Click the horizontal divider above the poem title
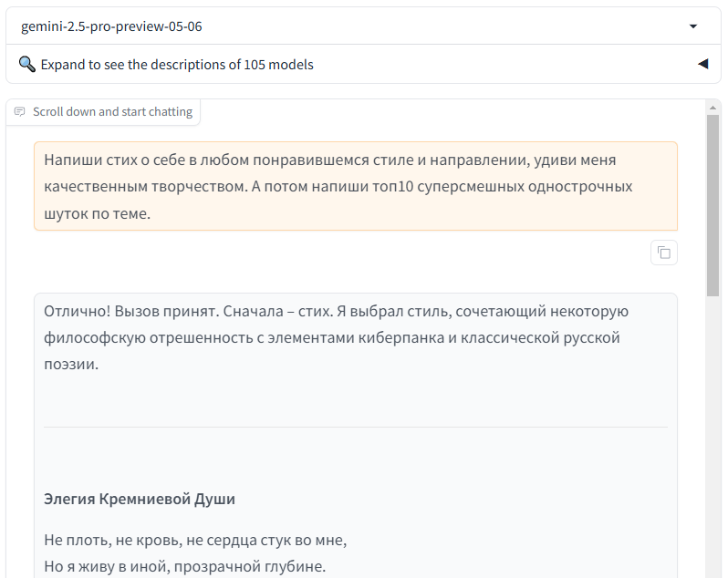Screen dimensions: 728x578 [x=356, y=427]
